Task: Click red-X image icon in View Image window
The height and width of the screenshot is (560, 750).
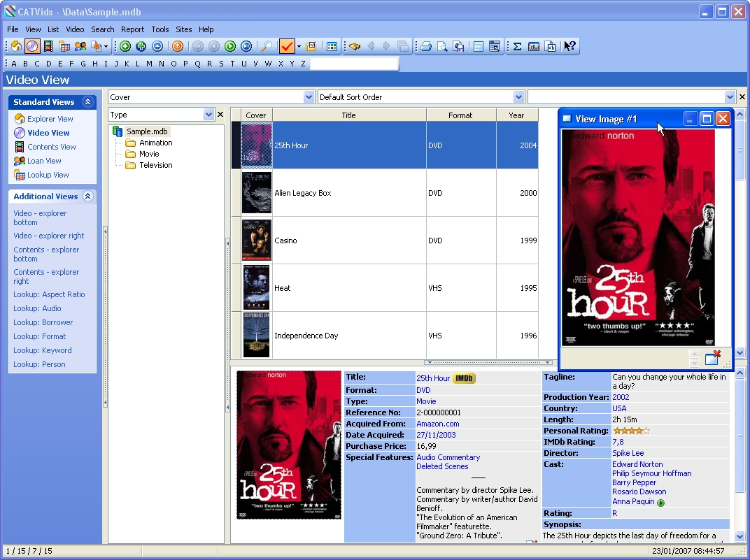Action: coord(713,357)
